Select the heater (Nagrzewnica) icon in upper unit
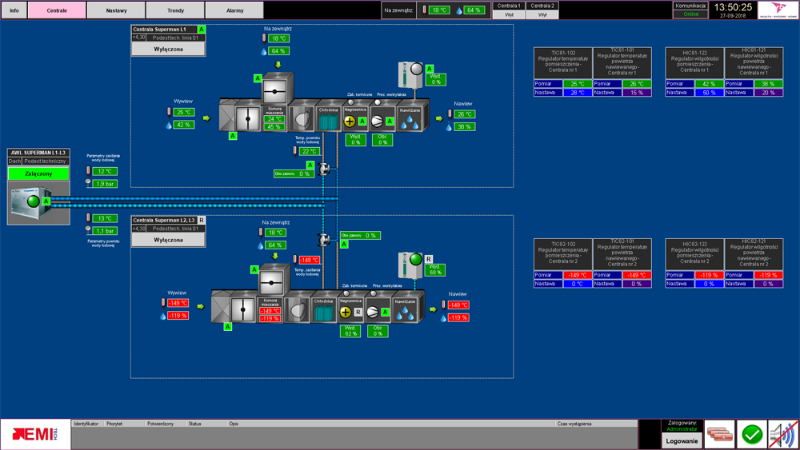The image size is (800, 450). pos(351,122)
